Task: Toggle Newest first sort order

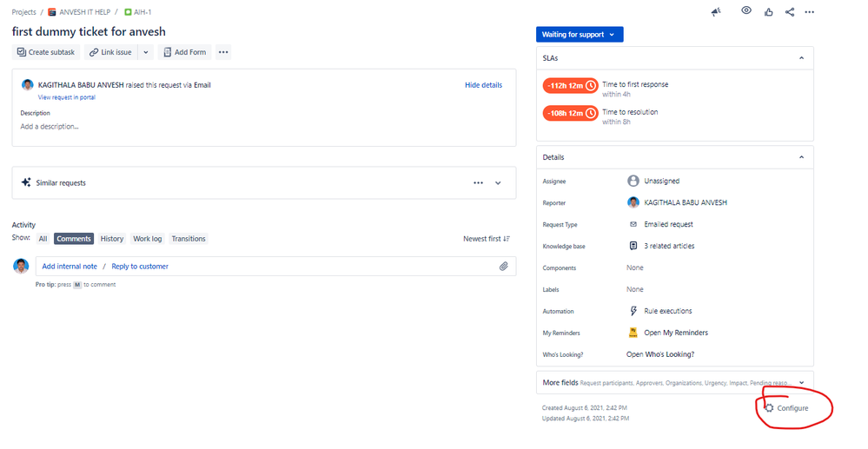Action: 487,239
